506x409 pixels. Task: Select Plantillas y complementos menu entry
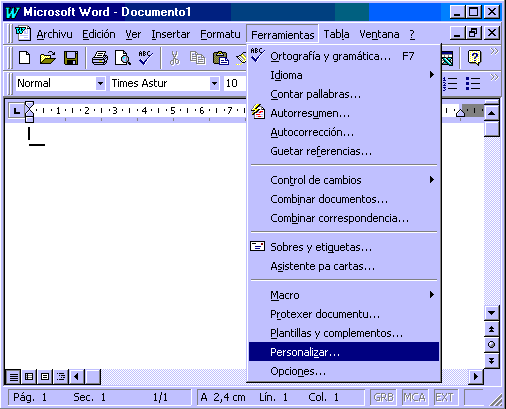click(x=344, y=333)
